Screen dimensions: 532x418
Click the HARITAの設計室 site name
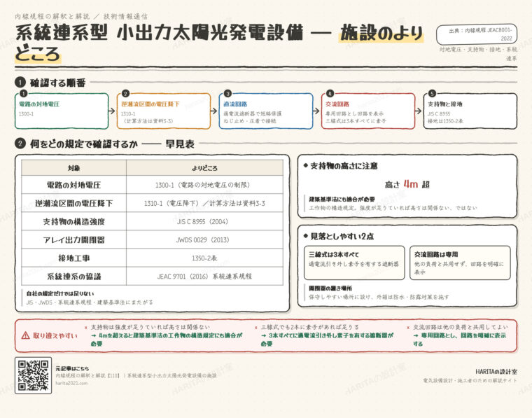click(x=496, y=372)
